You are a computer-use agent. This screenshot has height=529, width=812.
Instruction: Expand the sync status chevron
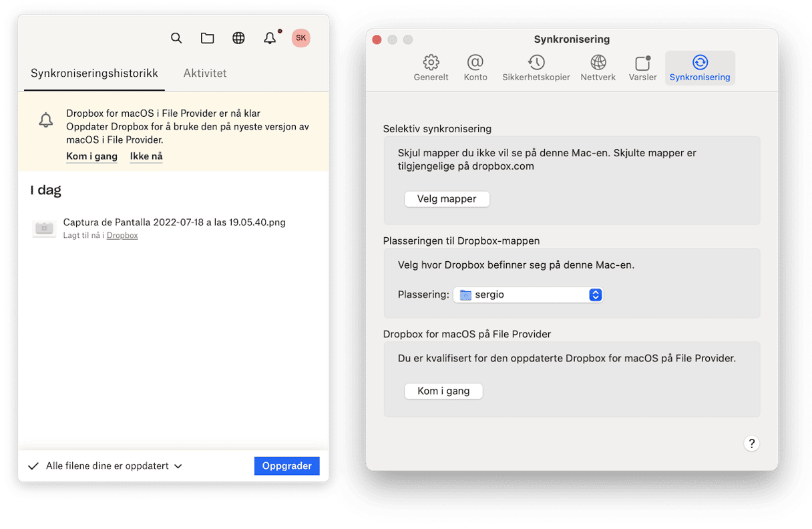coord(178,466)
